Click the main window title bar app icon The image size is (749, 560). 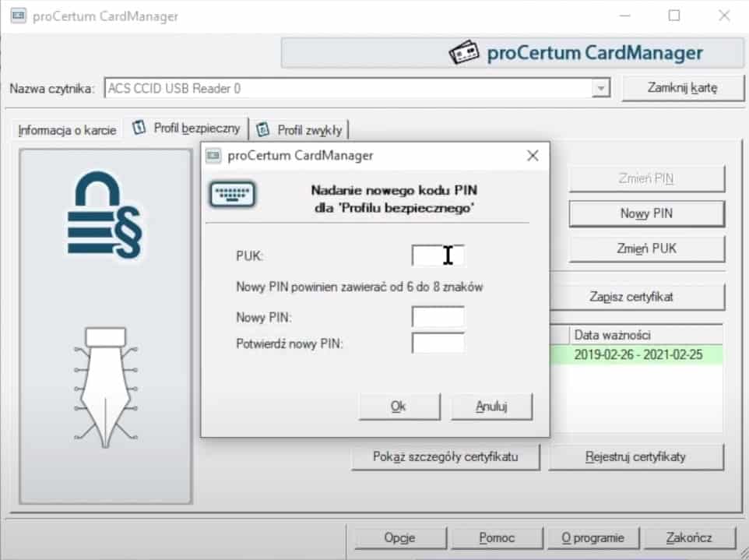coord(16,16)
